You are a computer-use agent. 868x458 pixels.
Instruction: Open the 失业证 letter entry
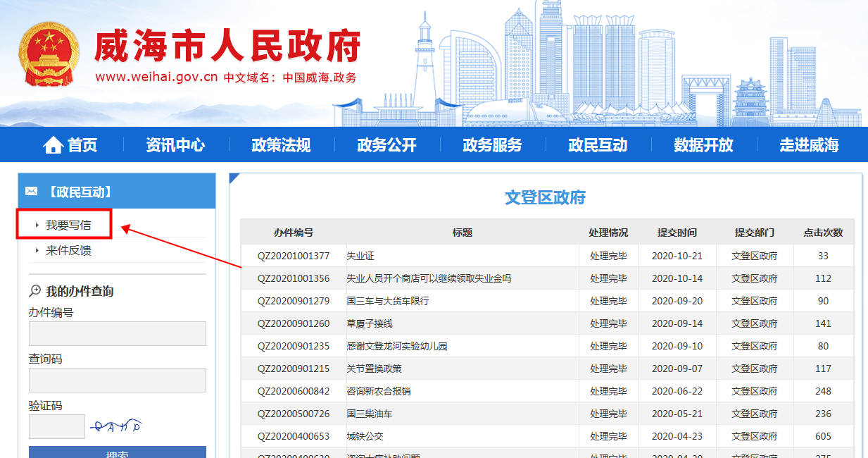pos(360,256)
